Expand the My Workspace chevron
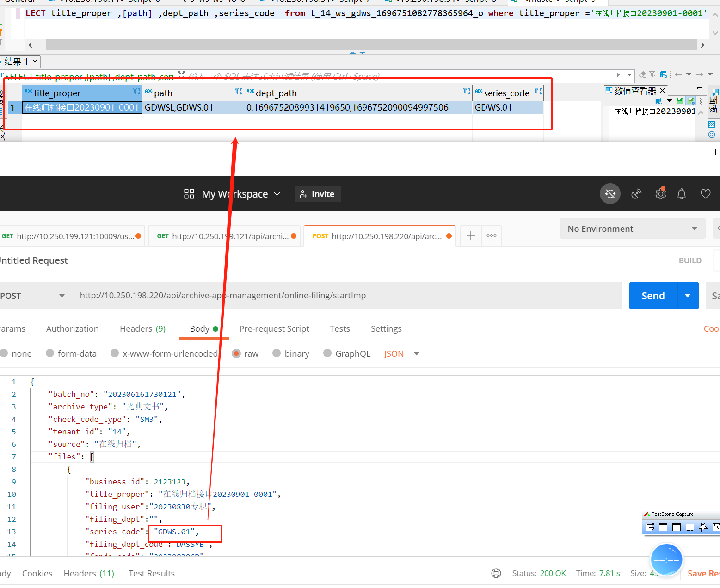Image resolution: width=720 pixels, height=588 pixels. 277,194
